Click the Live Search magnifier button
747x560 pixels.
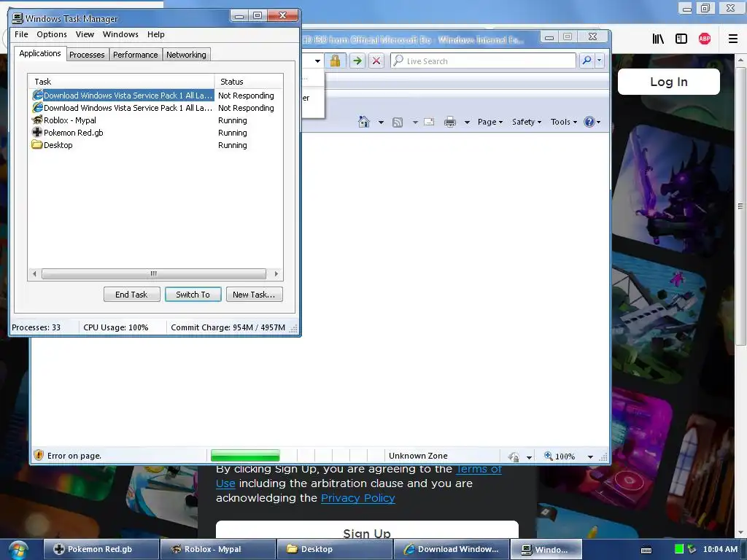click(587, 61)
